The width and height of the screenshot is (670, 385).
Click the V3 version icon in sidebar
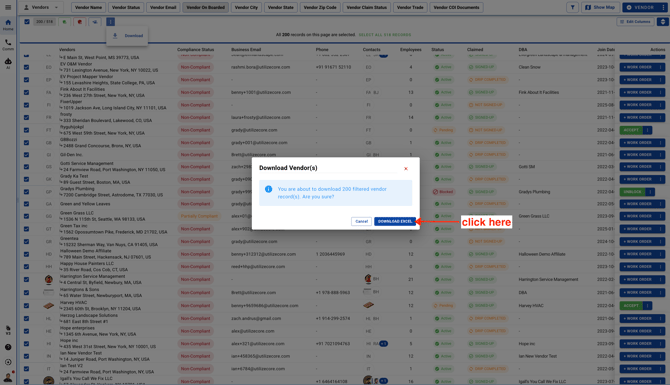[8, 330]
